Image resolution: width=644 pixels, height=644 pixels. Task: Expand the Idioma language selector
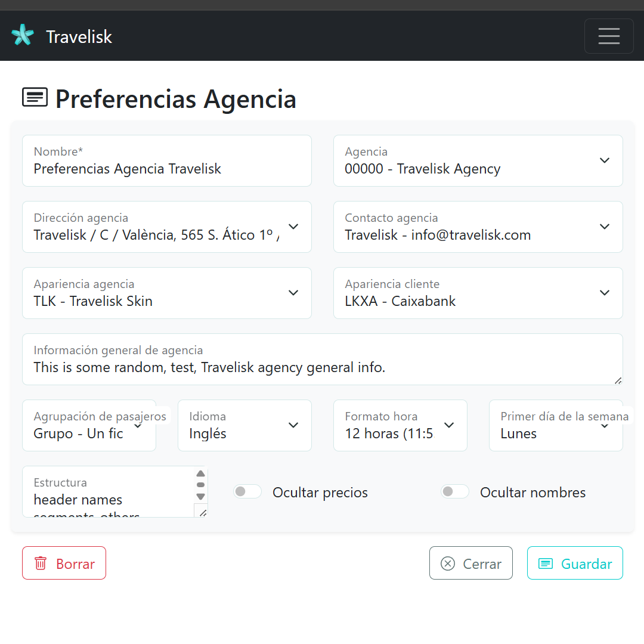tap(245, 425)
